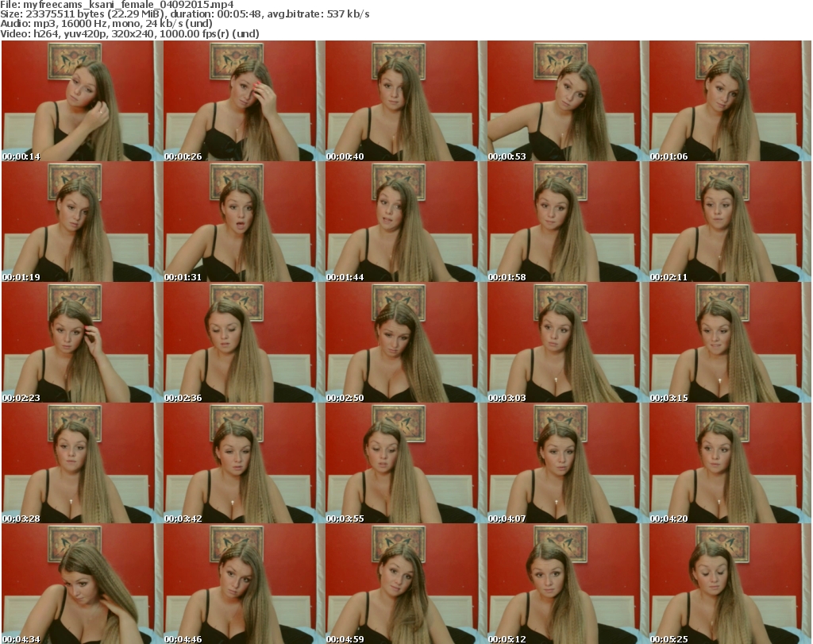The height and width of the screenshot is (644, 813).
Task: Select the thumbnail frame stamped 00:04:20
Action: 730,463
